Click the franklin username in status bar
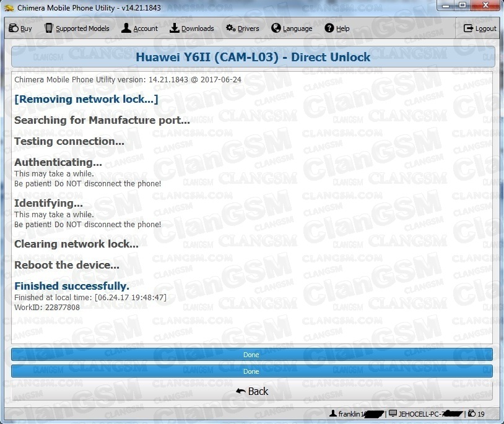 (352, 413)
